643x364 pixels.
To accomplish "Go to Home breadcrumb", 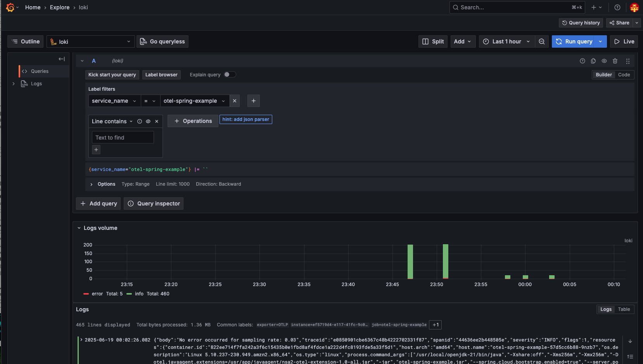I will point(33,7).
